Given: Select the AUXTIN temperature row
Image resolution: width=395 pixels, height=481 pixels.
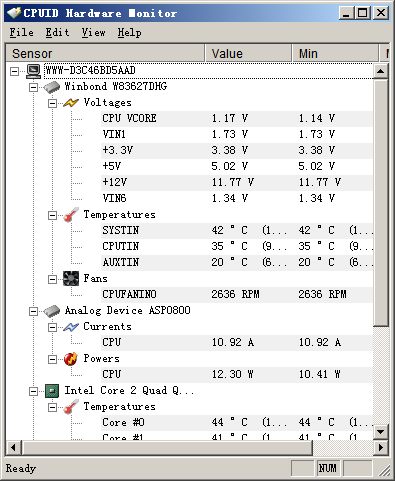Looking at the screenshot, I should tap(237, 263).
